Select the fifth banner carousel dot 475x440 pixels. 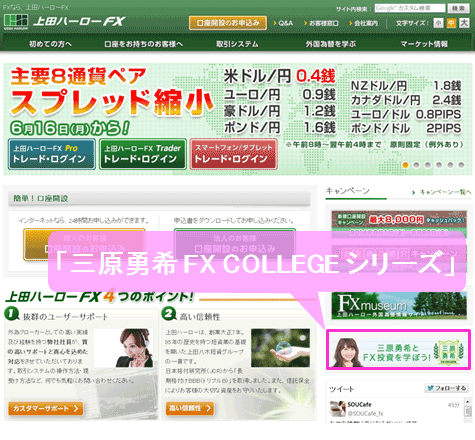pos(450,165)
